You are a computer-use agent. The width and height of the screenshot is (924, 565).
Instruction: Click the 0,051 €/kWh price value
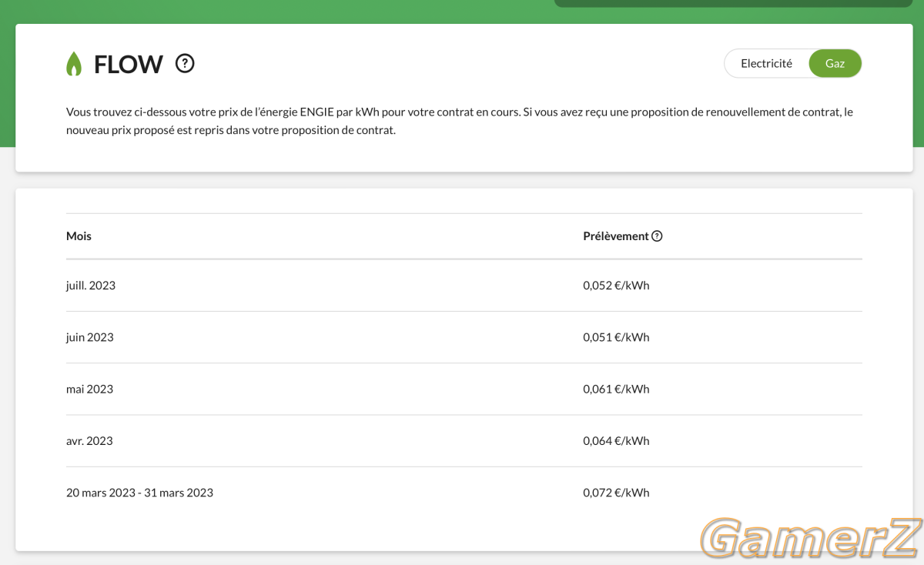pos(616,337)
